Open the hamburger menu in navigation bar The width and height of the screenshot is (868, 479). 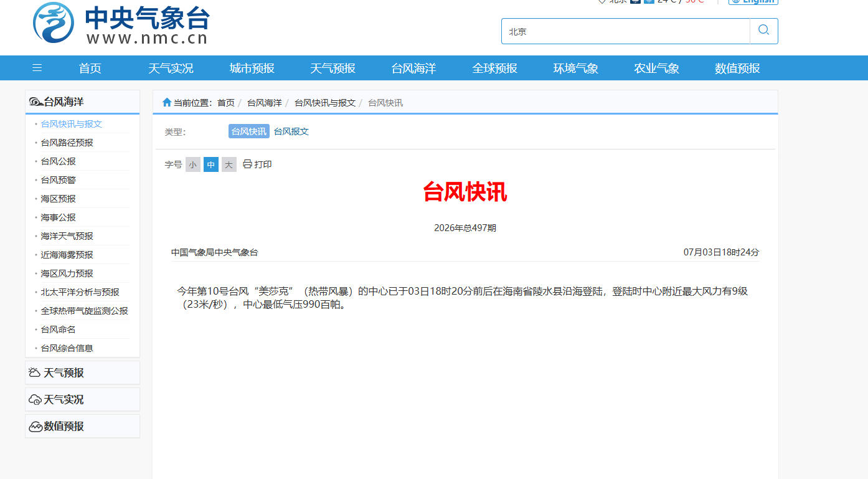point(37,68)
